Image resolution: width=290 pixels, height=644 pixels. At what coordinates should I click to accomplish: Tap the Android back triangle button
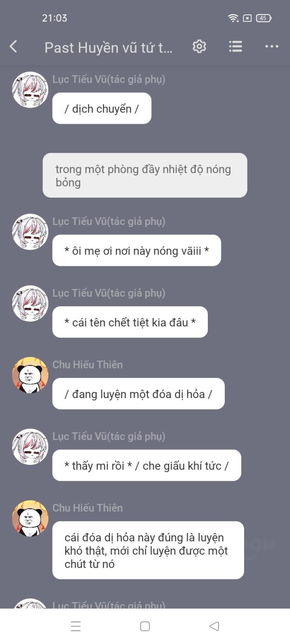click(x=214, y=626)
